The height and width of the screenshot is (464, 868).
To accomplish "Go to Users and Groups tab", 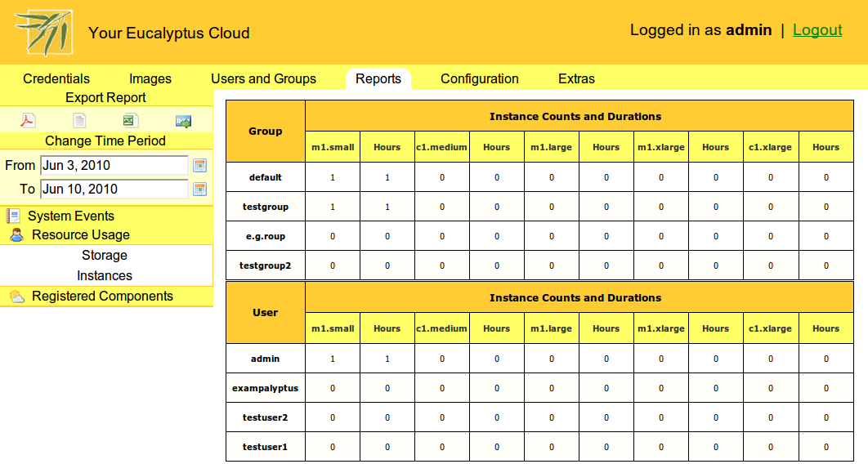I will click(263, 78).
